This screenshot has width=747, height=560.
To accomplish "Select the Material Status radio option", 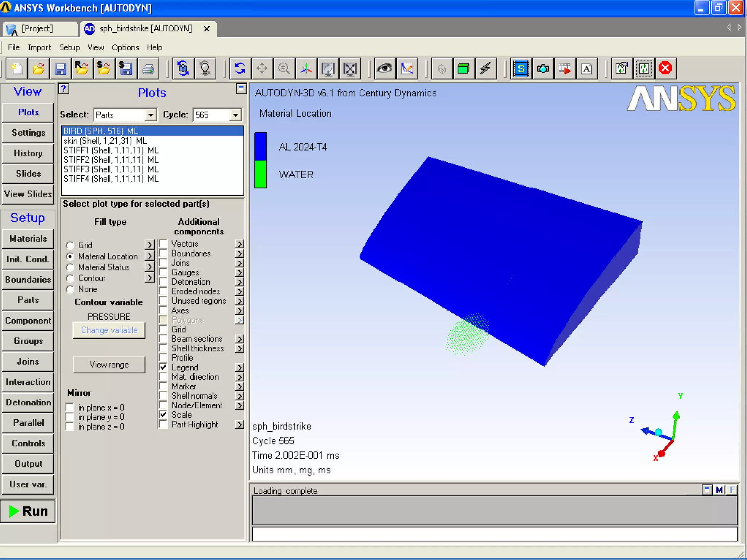I will (x=70, y=268).
